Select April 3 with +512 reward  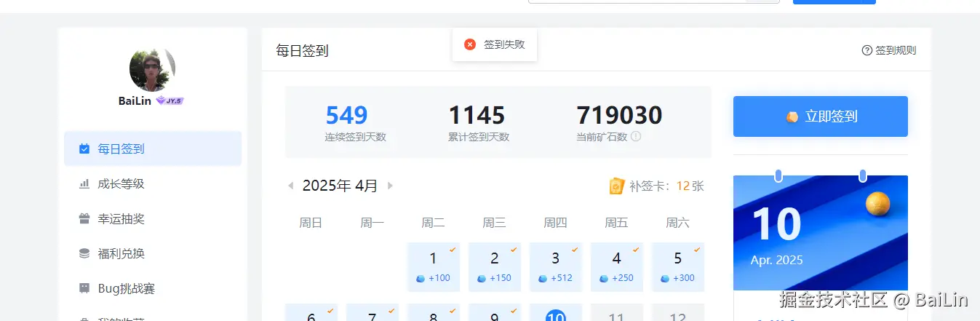click(x=556, y=266)
